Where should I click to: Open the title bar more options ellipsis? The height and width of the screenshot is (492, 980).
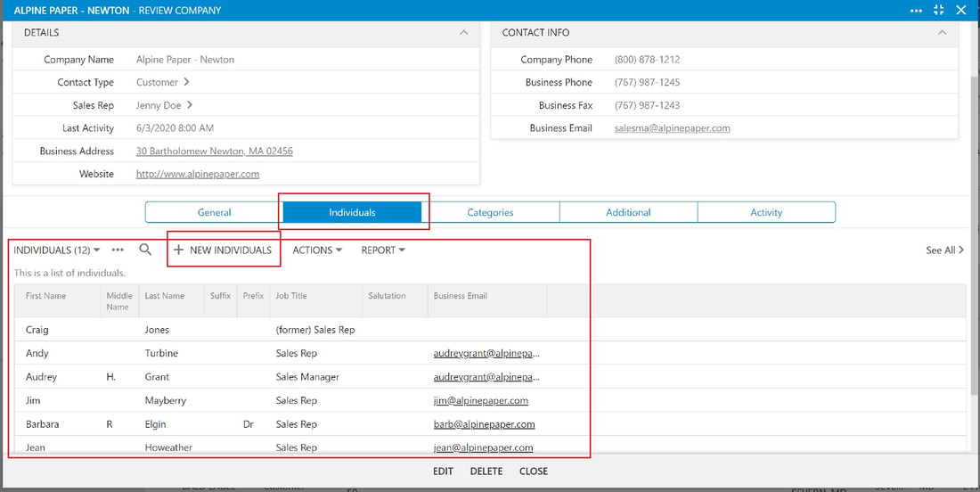click(916, 10)
